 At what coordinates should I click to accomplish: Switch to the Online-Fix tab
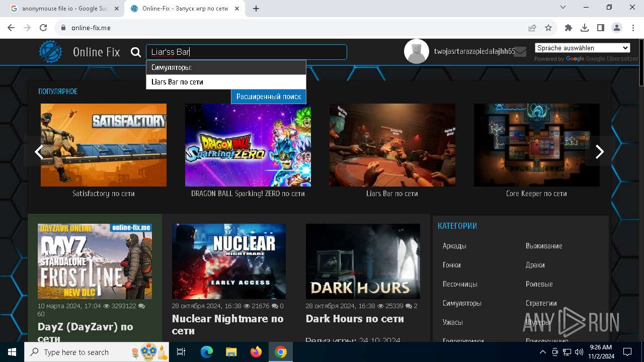(184, 9)
